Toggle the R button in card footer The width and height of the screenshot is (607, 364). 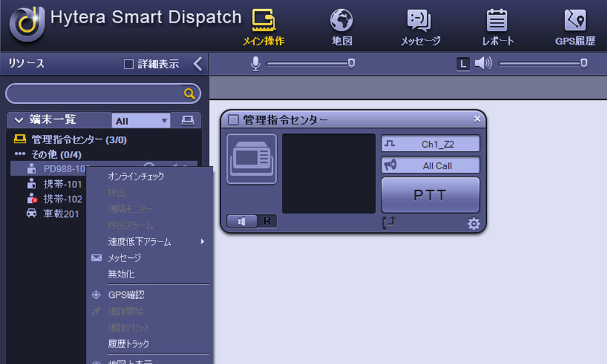[267, 221]
